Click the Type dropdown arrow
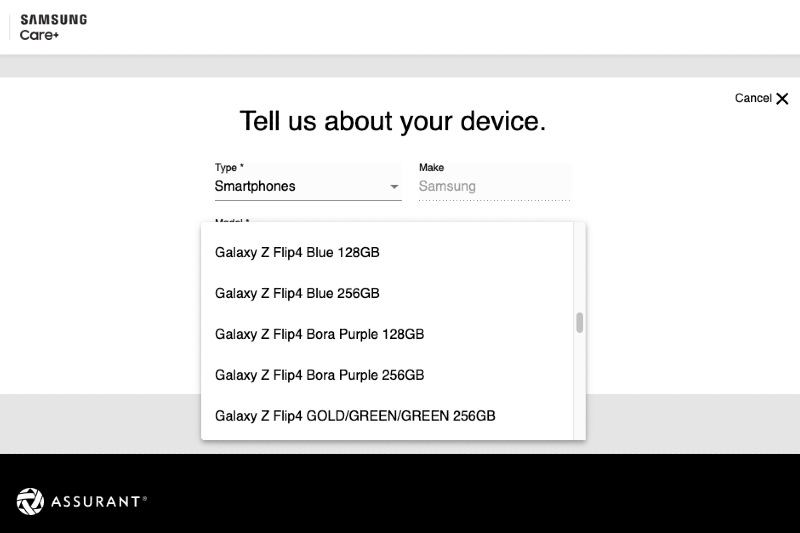This screenshot has height=533, width=800. 394,187
